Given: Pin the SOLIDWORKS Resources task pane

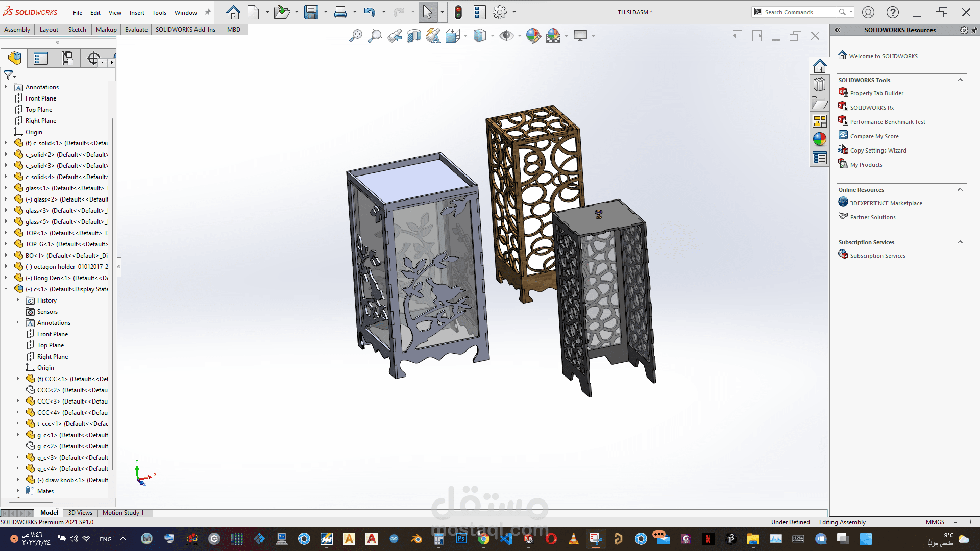Looking at the screenshot, I should click(974, 30).
